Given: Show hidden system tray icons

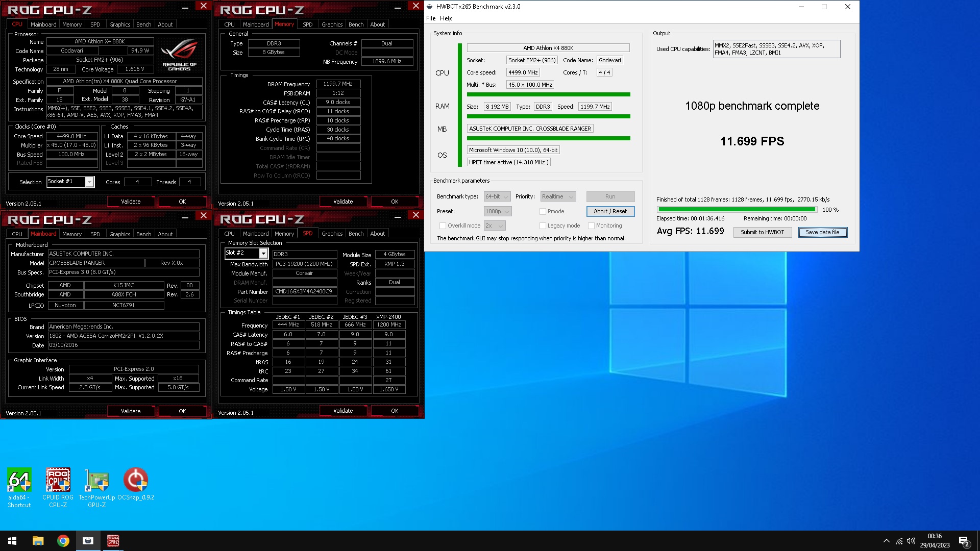Looking at the screenshot, I should click(886, 541).
